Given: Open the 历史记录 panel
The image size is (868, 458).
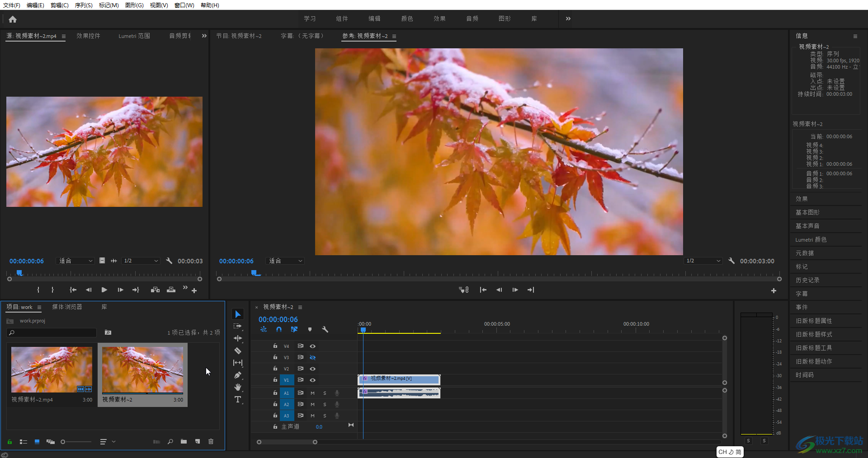Looking at the screenshot, I should (x=807, y=280).
